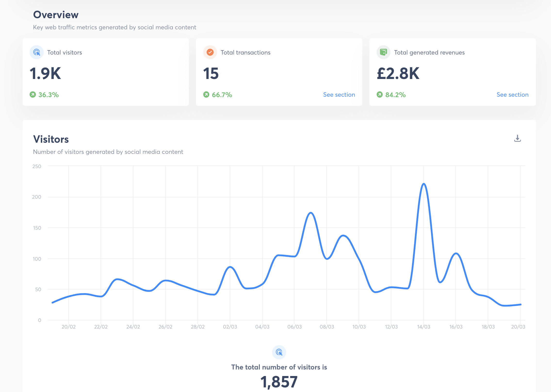
Task: Click the 16/03 x-axis date label
Action: pyautogui.click(x=456, y=327)
